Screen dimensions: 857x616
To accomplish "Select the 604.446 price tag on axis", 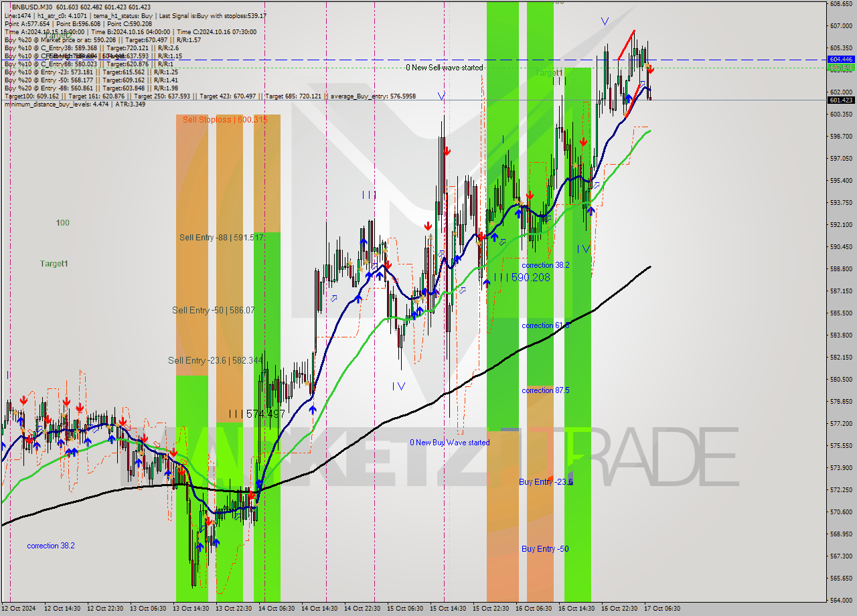I will coord(841,60).
